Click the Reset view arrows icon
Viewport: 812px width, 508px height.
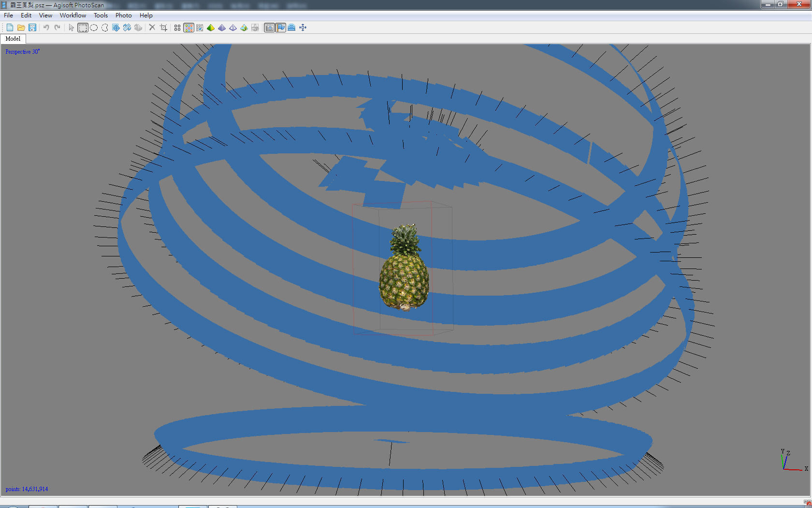pyautogui.click(x=303, y=28)
